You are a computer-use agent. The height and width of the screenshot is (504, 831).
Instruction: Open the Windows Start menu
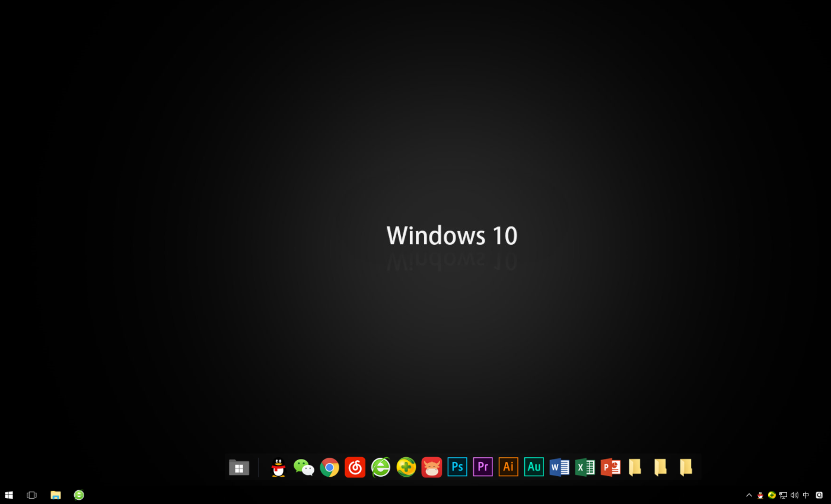tap(9, 495)
